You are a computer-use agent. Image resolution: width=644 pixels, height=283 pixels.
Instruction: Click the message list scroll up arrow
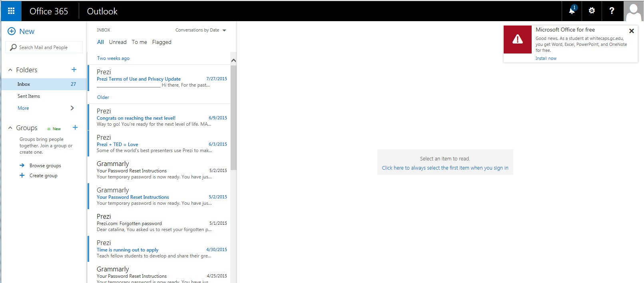point(233,61)
